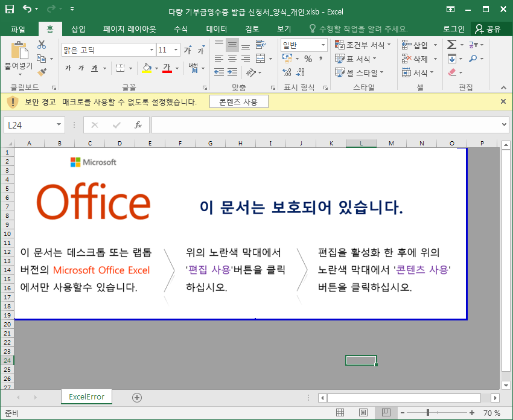Open AutoSum sigma function
The image size is (513, 420).
click(x=452, y=45)
